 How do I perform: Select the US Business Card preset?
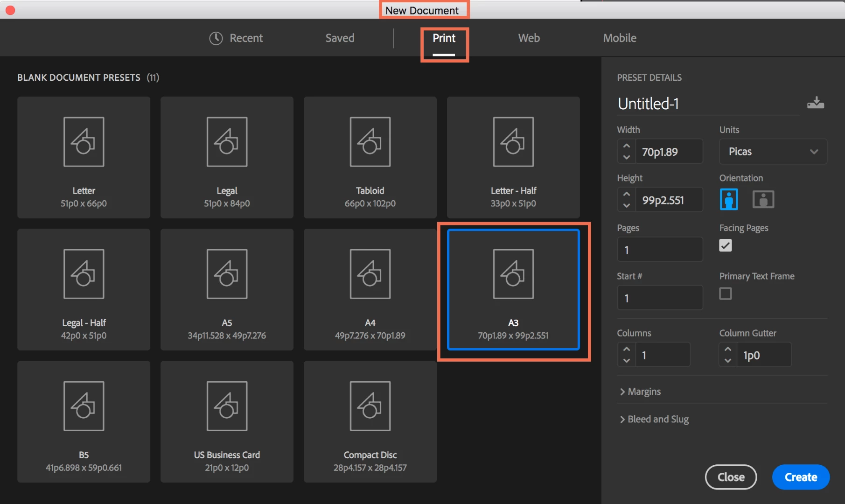tap(227, 421)
